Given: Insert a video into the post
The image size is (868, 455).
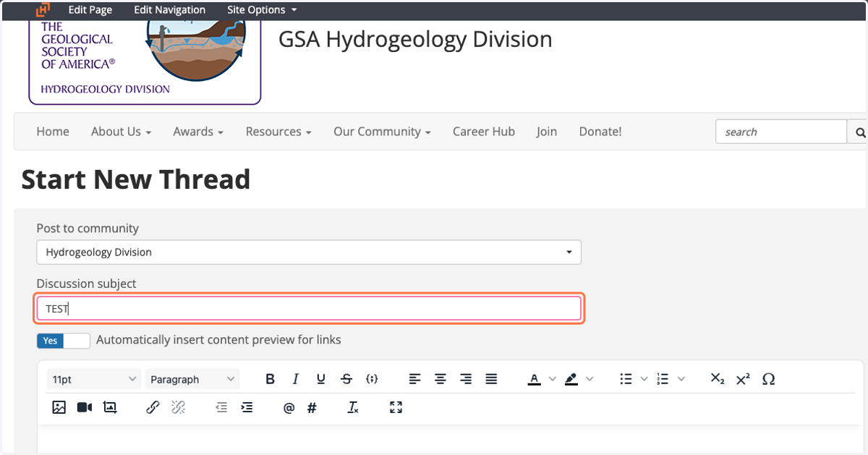Looking at the screenshot, I should (x=85, y=407).
